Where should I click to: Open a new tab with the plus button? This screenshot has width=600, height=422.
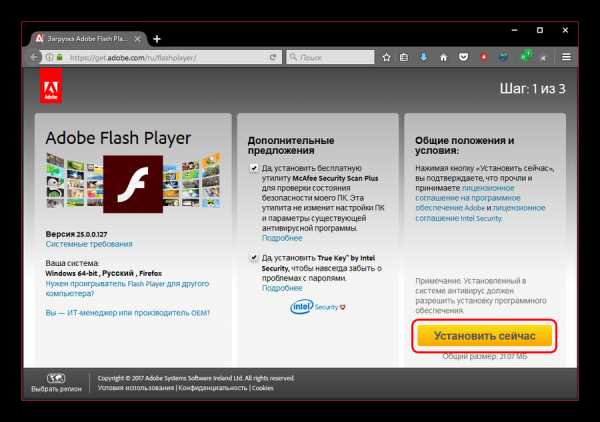(157, 39)
